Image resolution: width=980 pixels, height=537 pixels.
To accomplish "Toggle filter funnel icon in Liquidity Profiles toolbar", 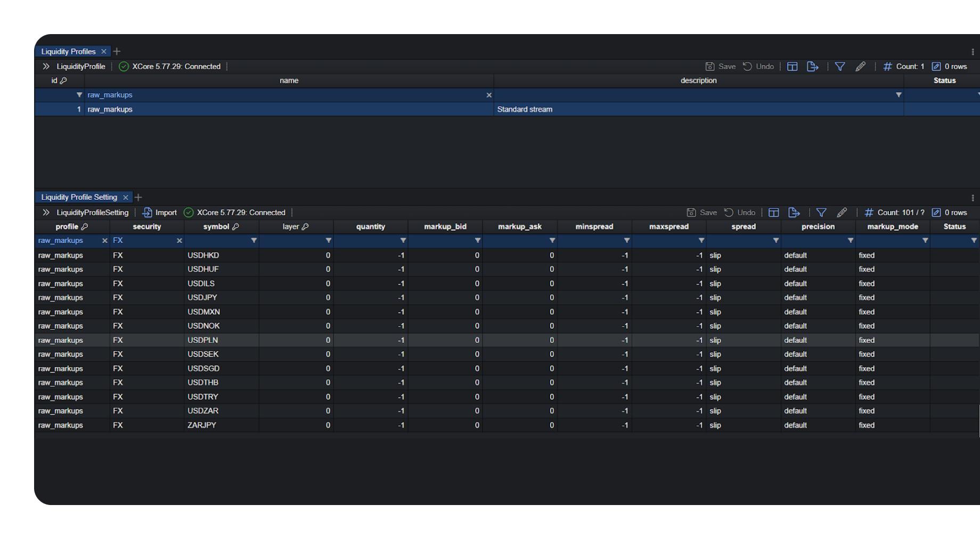I will coord(840,67).
